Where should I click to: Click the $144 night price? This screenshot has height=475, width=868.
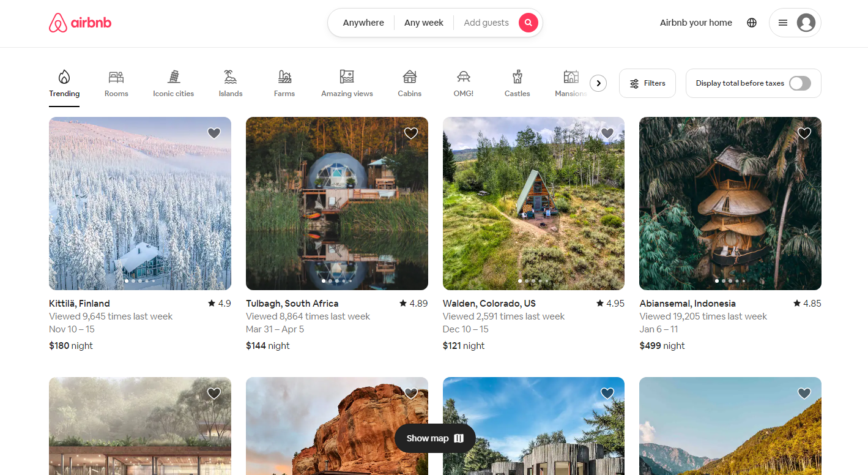[x=268, y=346]
